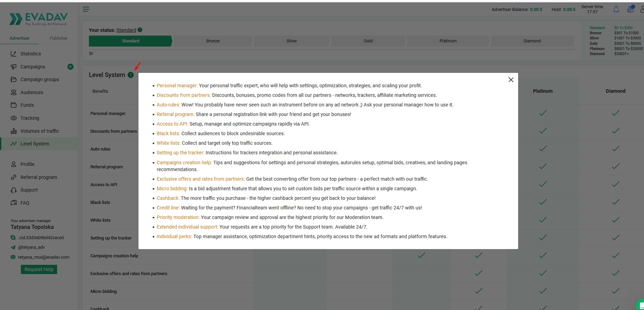This screenshot has height=310, width=644.
Task: Click the Hold amount
Action: [x=569, y=10]
